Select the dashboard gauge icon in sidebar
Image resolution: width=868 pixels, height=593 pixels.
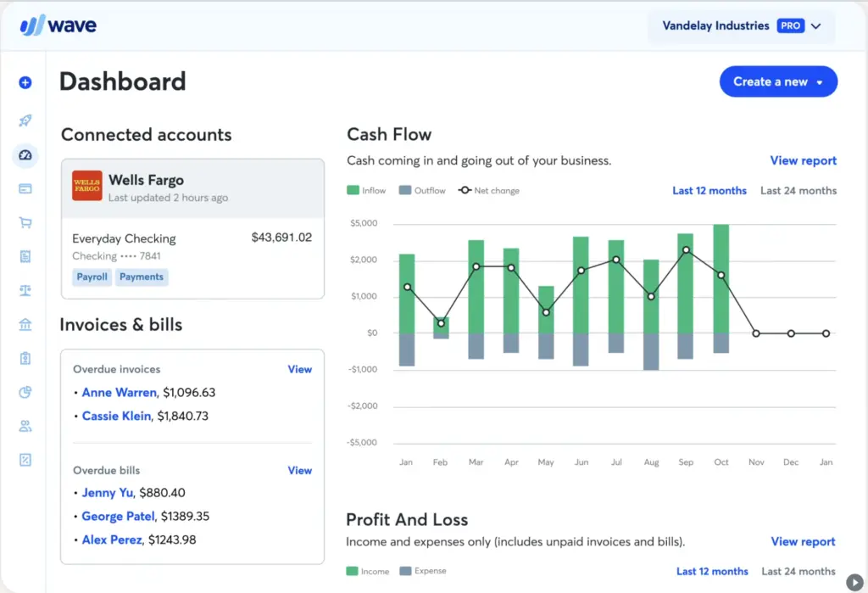pos(25,155)
